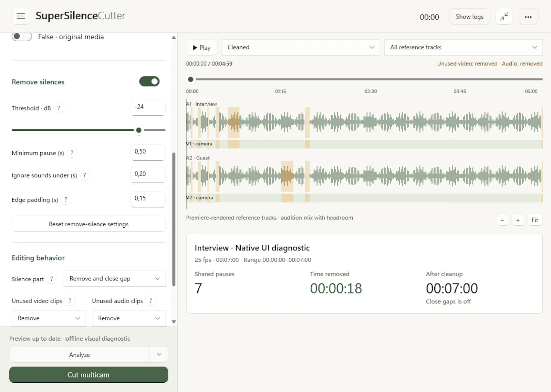The image size is (551, 392).
Task: Open All reference tracks dropdown
Action: tap(464, 48)
